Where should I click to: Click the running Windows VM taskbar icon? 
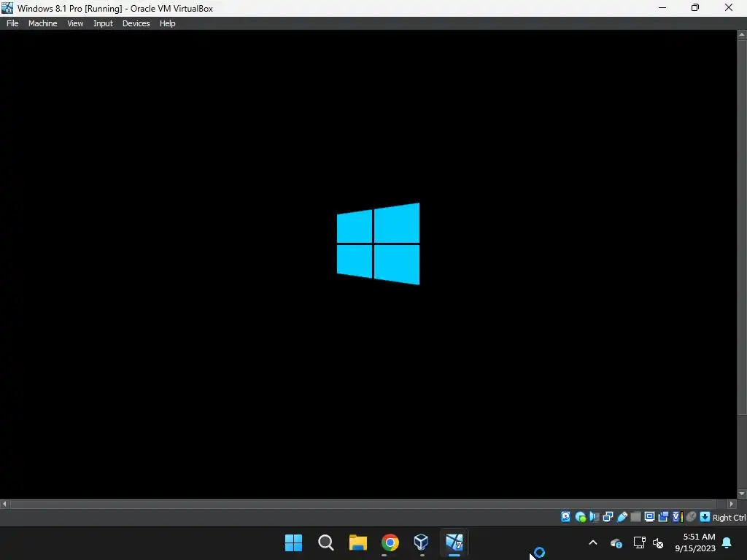pyautogui.click(x=454, y=542)
